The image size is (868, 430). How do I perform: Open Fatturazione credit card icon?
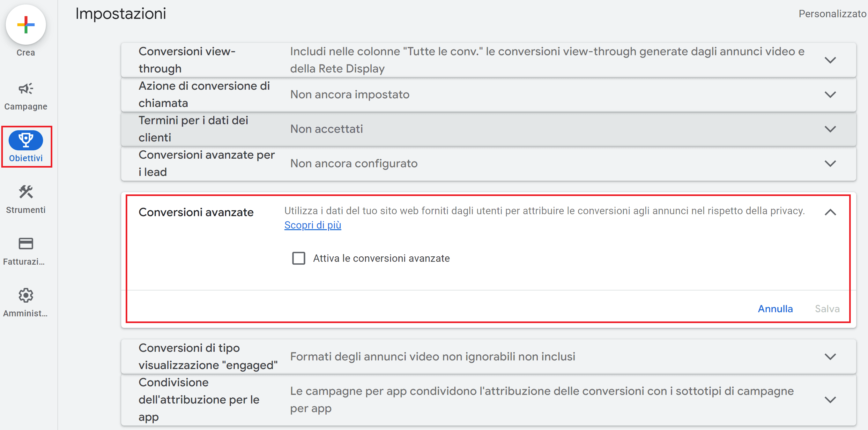[26, 244]
